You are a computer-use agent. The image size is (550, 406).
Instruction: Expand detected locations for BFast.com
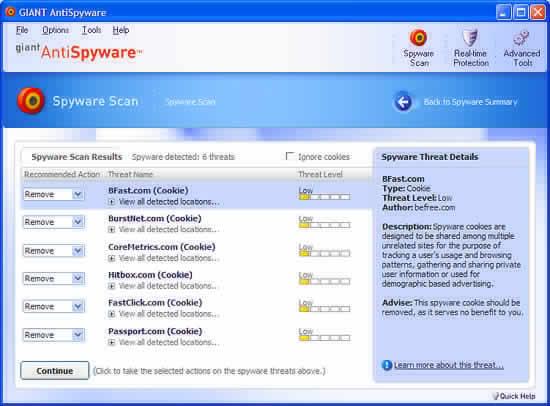click(x=112, y=202)
